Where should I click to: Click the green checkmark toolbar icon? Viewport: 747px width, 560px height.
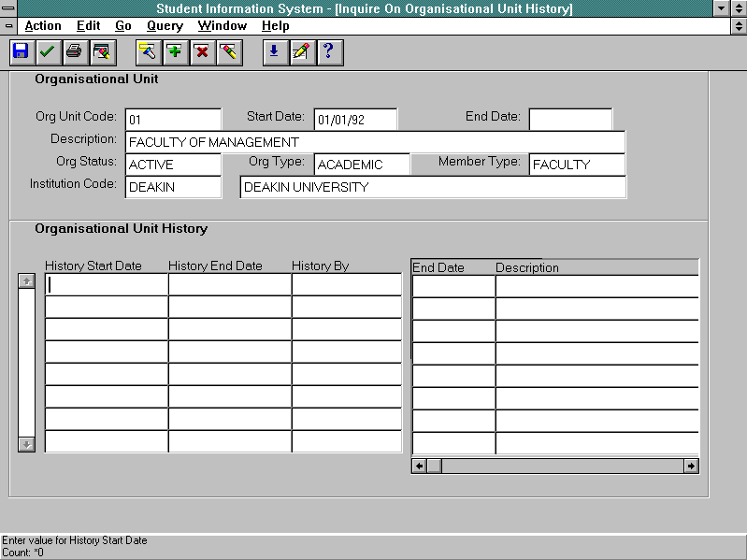coord(47,52)
